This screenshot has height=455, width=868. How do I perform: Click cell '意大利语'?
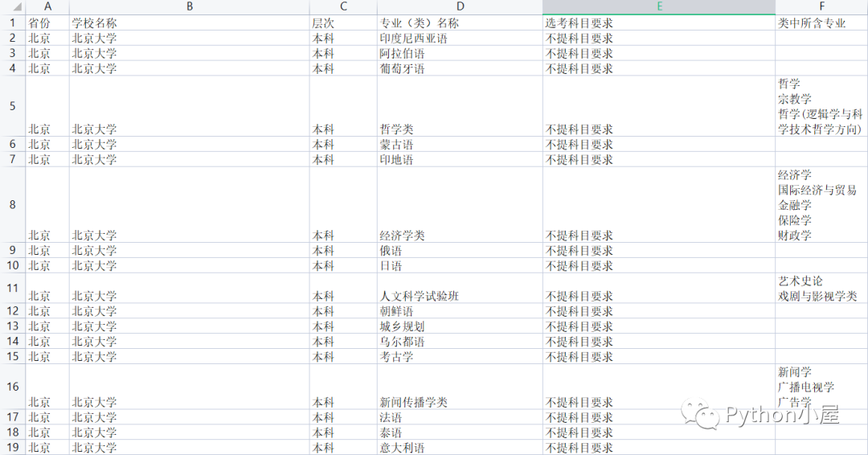click(460, 447)
